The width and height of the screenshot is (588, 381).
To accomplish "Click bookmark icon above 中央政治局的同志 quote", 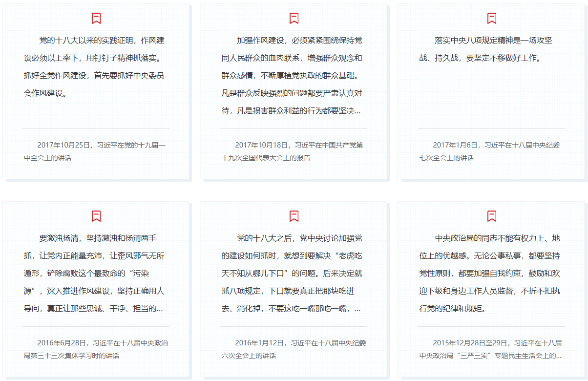I will point(492,216).
